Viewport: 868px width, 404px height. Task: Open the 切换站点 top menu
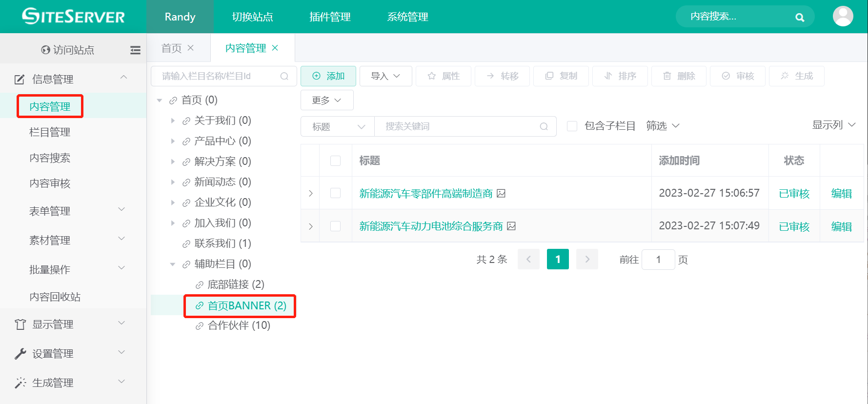click(x=252, y=17)
